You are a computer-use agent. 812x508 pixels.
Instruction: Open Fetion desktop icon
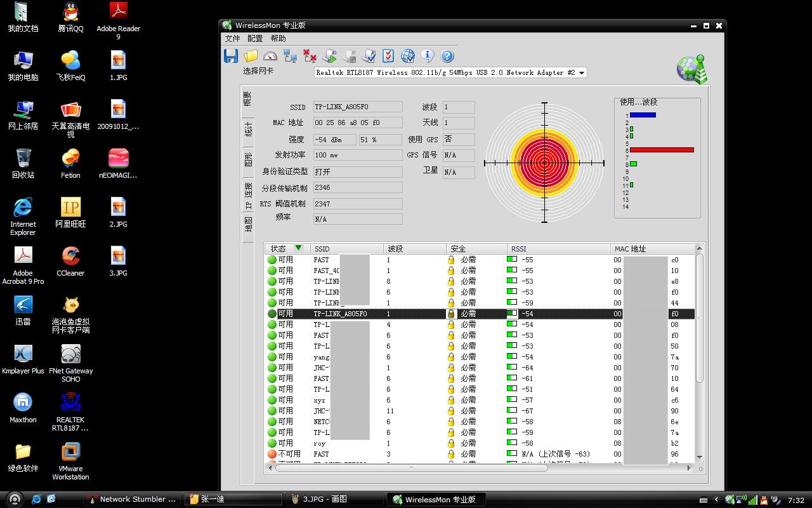70,164
